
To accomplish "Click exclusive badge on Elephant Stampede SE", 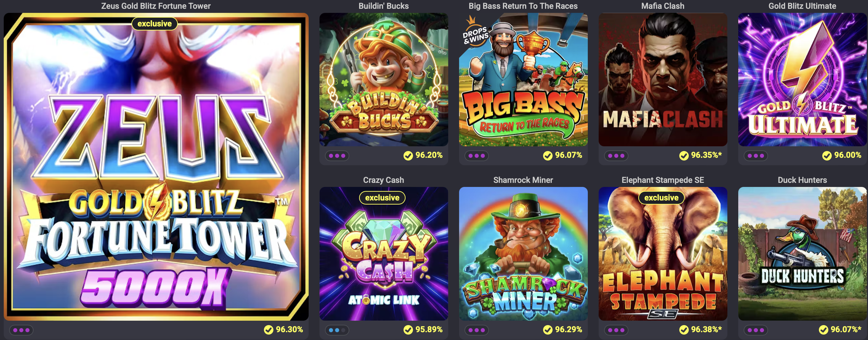I will point(661,198).
